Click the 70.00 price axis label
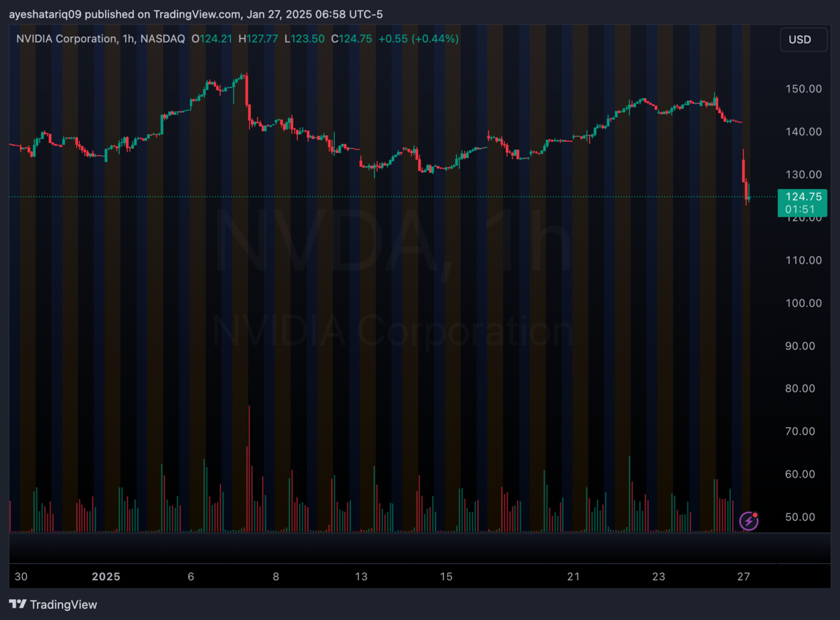This screenshot has width=840, height=620. click(800, 431)
